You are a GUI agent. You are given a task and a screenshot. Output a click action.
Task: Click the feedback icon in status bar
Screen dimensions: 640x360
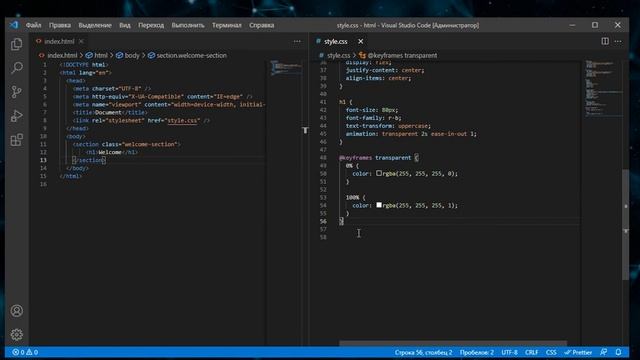(x=604, y=352)
